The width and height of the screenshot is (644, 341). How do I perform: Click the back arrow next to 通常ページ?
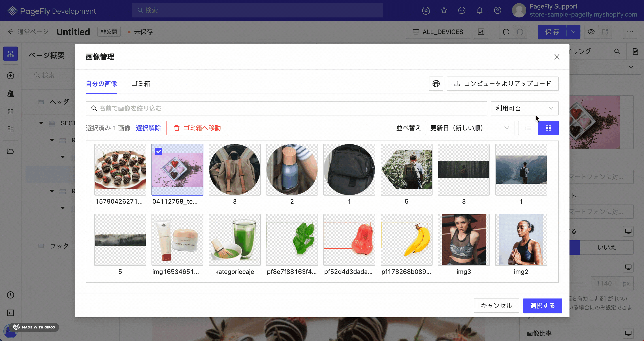tap(11, 32)
